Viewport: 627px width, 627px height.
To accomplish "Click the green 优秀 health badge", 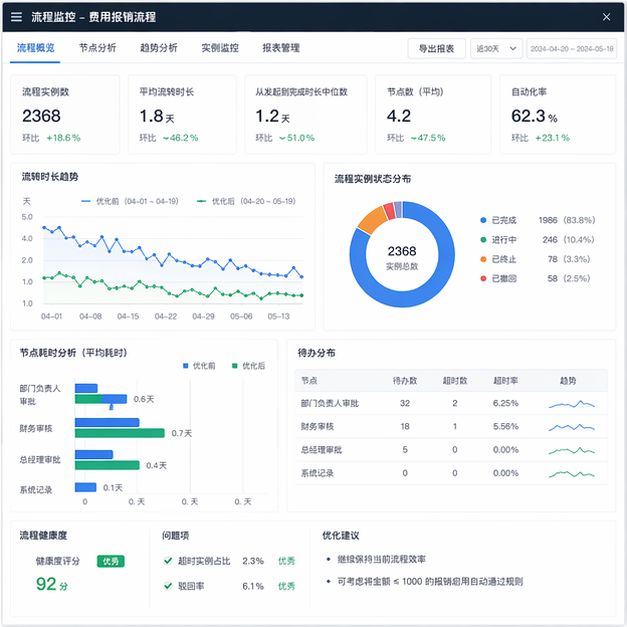I will tap(111, 561).
